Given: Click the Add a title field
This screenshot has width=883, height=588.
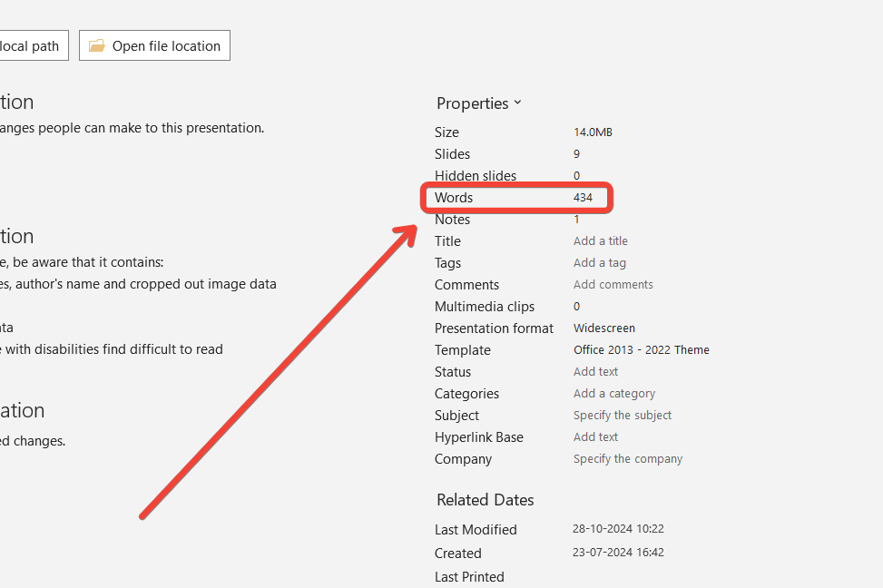Looking at the screenshot, I should [x=600, y=241].
